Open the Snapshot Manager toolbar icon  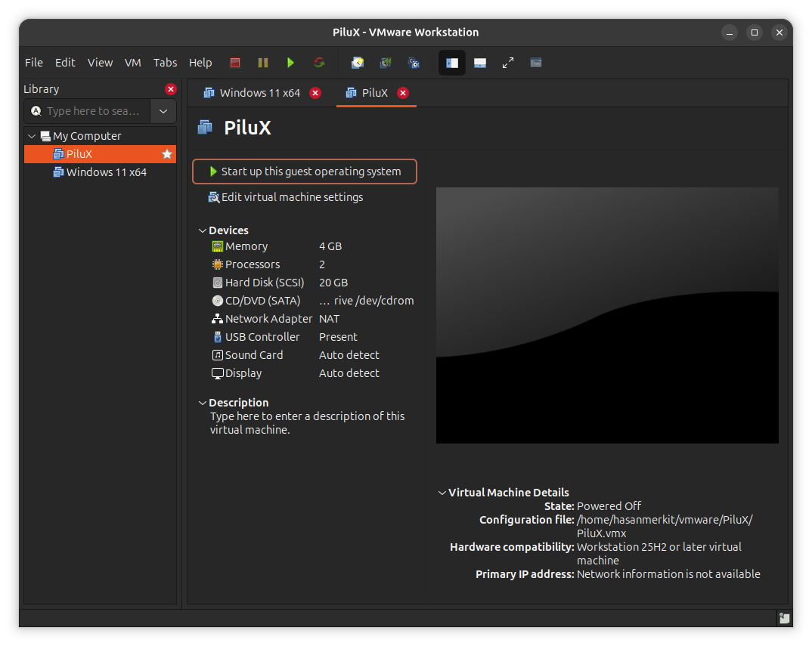414,63
